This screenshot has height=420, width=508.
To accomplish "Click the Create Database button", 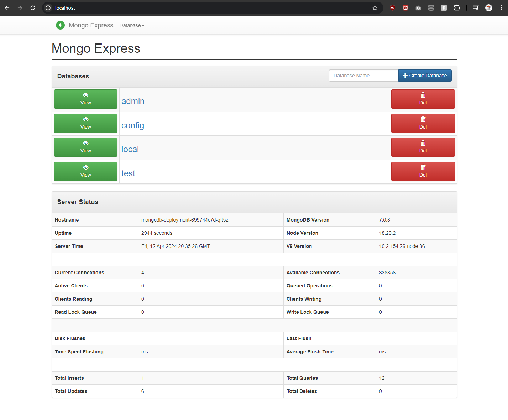I will point(425,76).
